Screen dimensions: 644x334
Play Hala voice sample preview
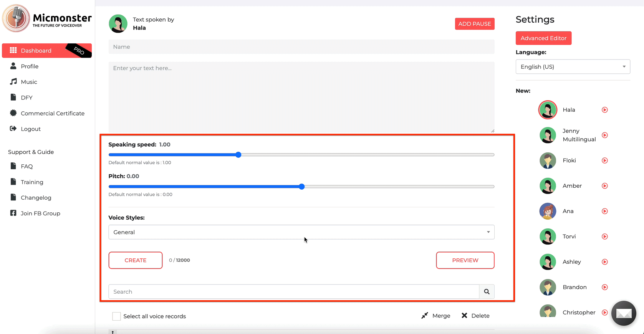604,110
